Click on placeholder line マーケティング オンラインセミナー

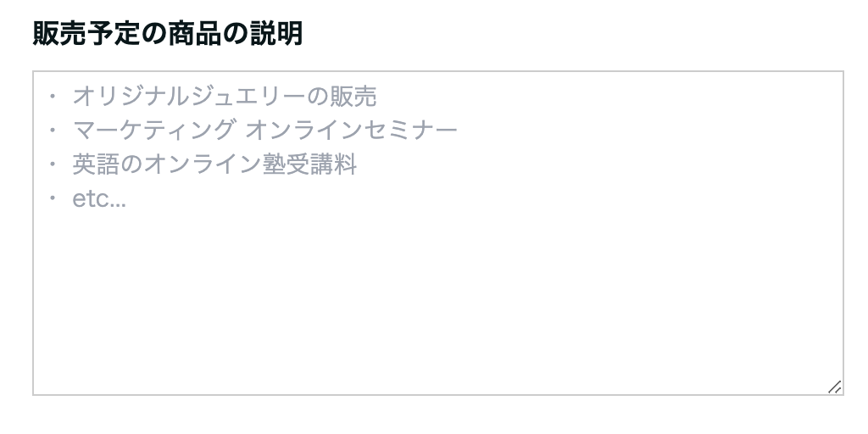click(x=264, y=131)
